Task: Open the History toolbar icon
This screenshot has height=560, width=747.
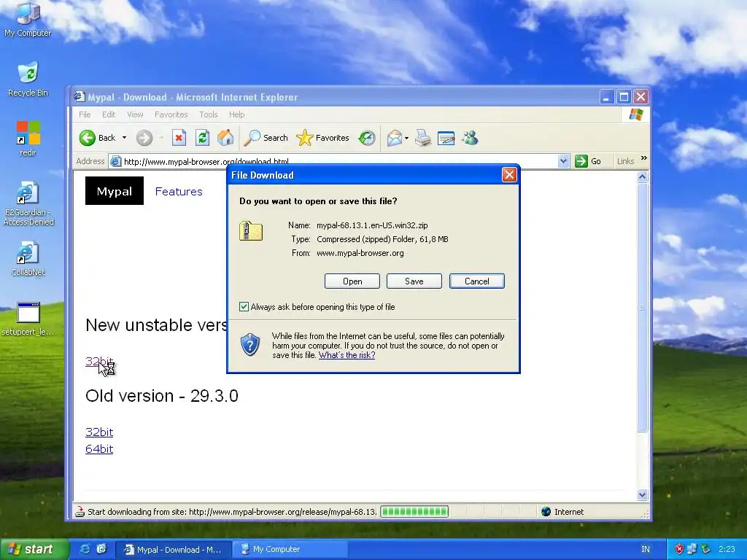Action: 367,138
